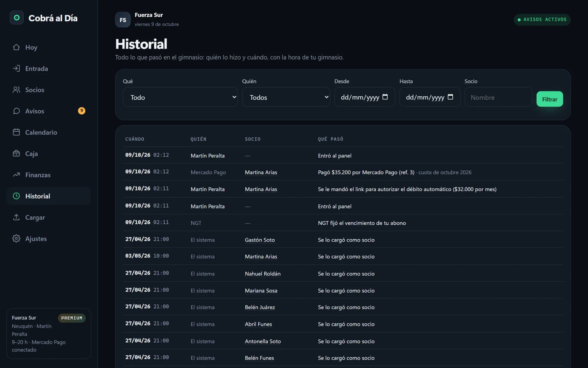Viewport: 588px width, 368px height.
Task: Click the trend line icon beside Finanzas
Action: click(x=16, y=175)
